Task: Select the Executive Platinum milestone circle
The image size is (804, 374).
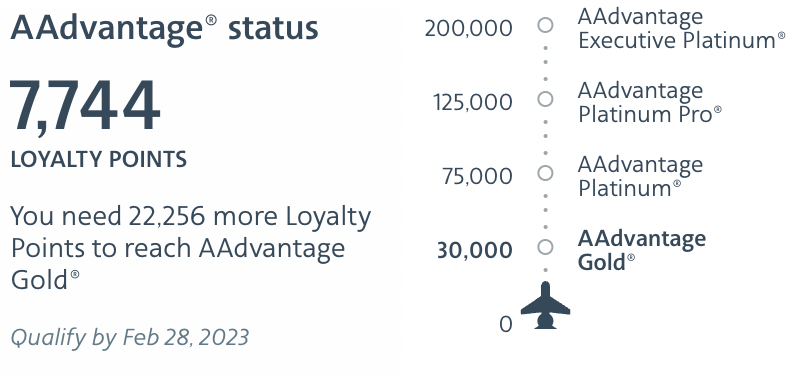Action: (546, 25)
